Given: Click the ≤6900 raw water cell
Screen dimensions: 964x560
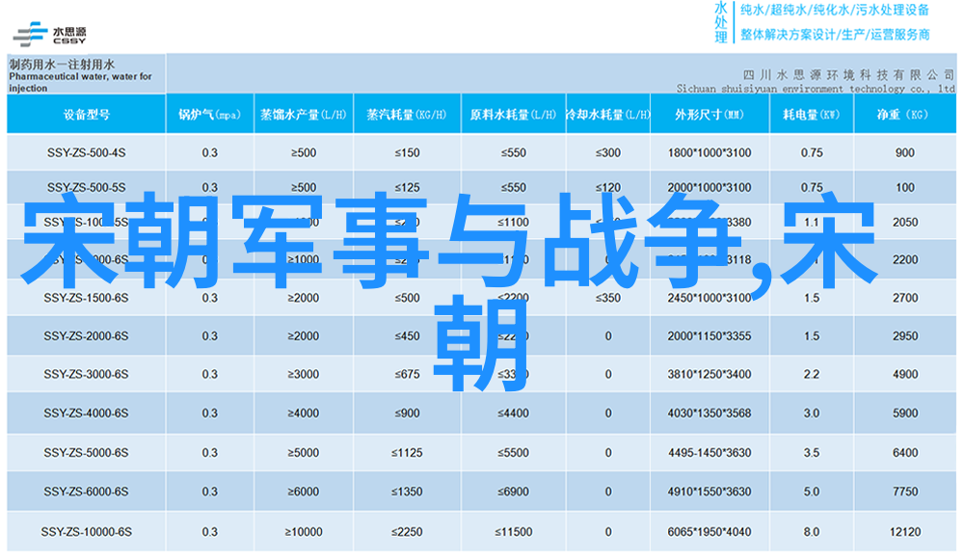Looking at the screenshot, I should [x=514, y=492].
